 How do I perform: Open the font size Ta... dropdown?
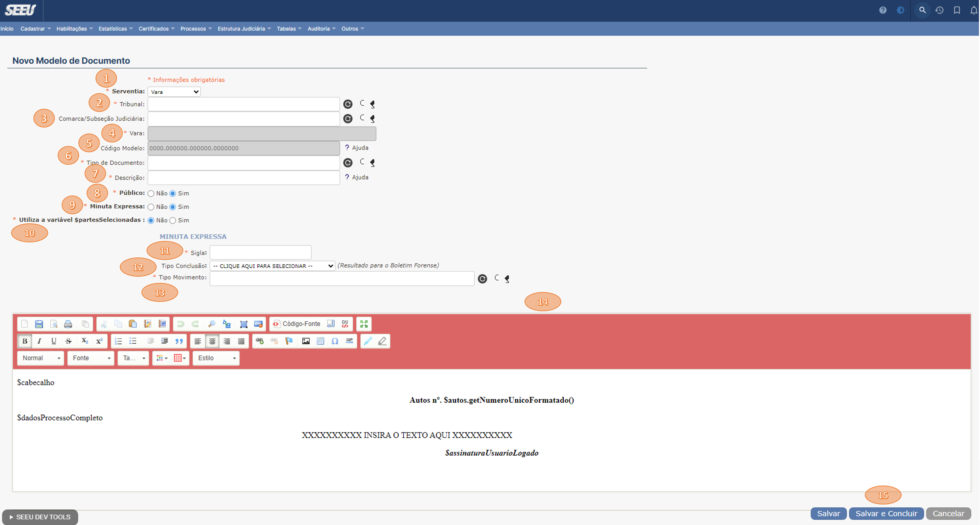point(133,358)
